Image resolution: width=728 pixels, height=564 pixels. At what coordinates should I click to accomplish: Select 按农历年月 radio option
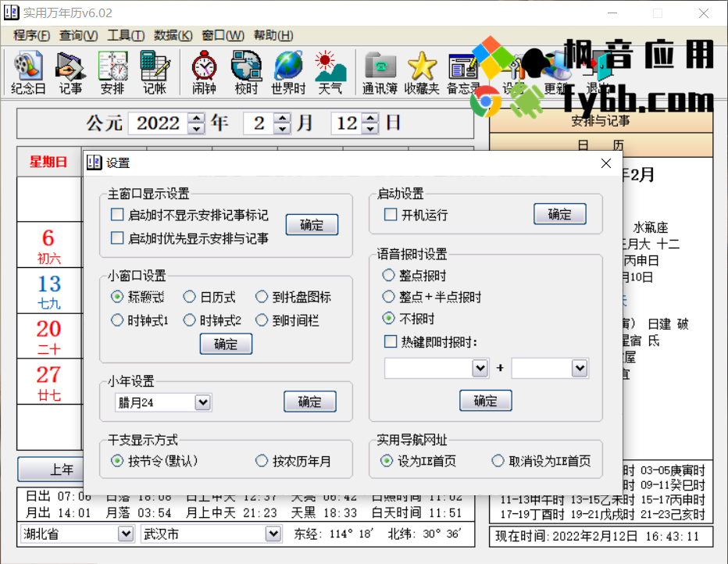pos(262,461)
